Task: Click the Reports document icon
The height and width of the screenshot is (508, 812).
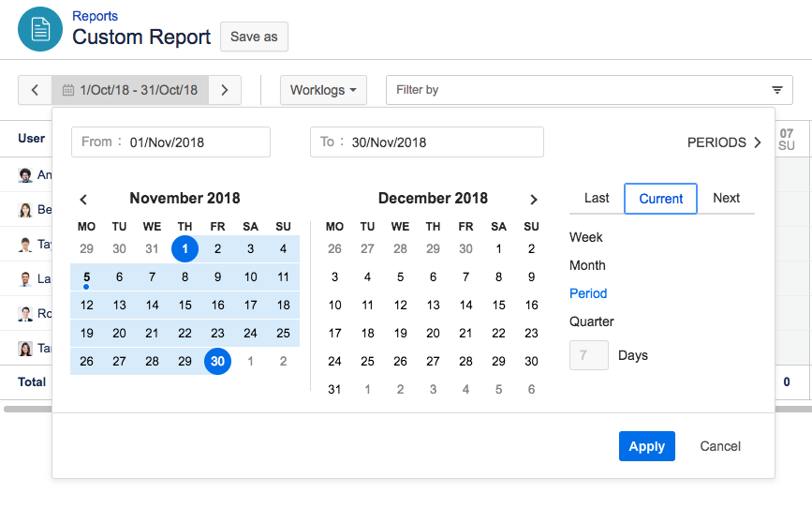Action: click(x=40, y=29)
